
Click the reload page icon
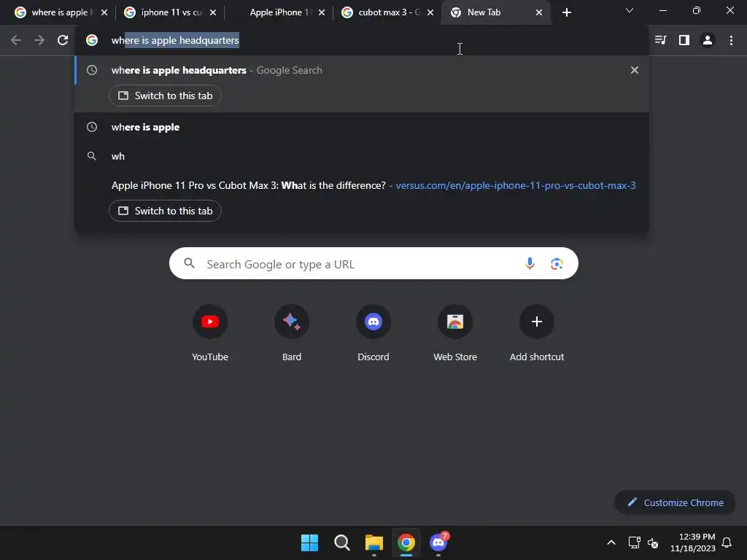click(63, 41)
